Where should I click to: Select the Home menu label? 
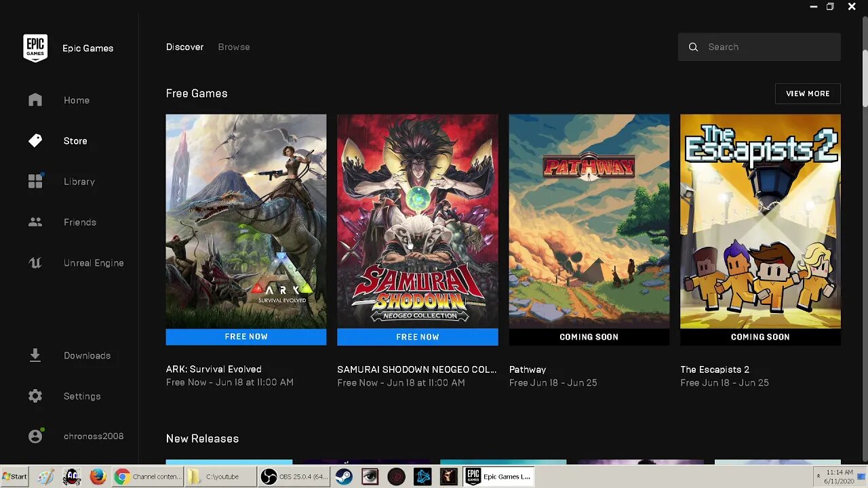[x=77, y=100]
